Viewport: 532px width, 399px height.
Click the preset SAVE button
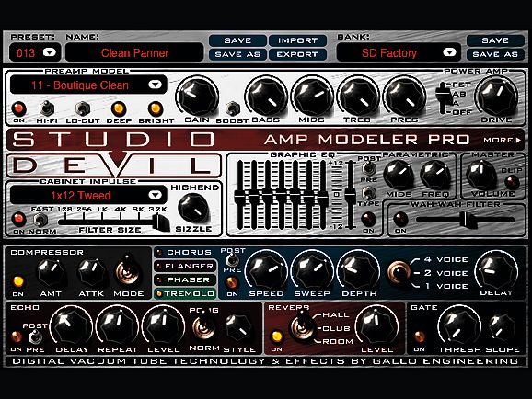point(237,40)
